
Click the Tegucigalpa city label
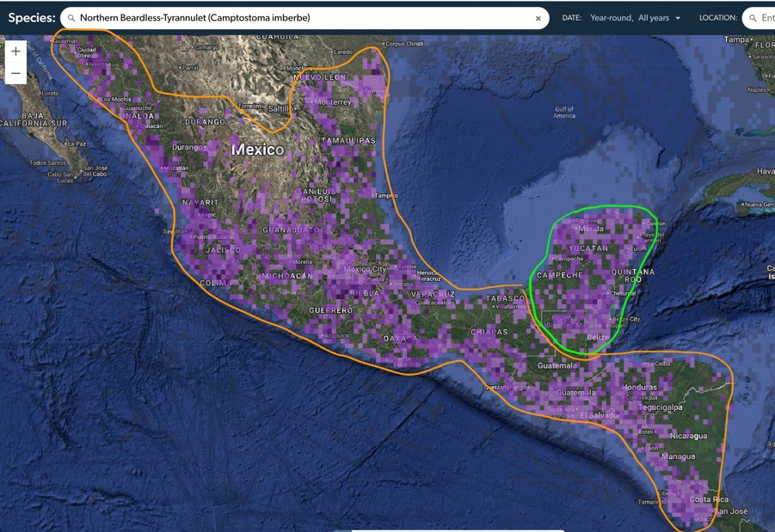(660, 407)
